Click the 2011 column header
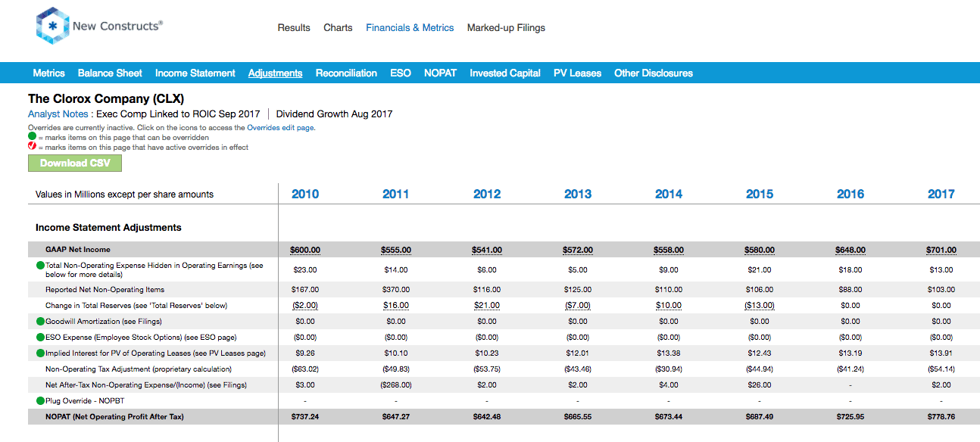This screenshot has height=442, width=980. click(x=396, y=195)
